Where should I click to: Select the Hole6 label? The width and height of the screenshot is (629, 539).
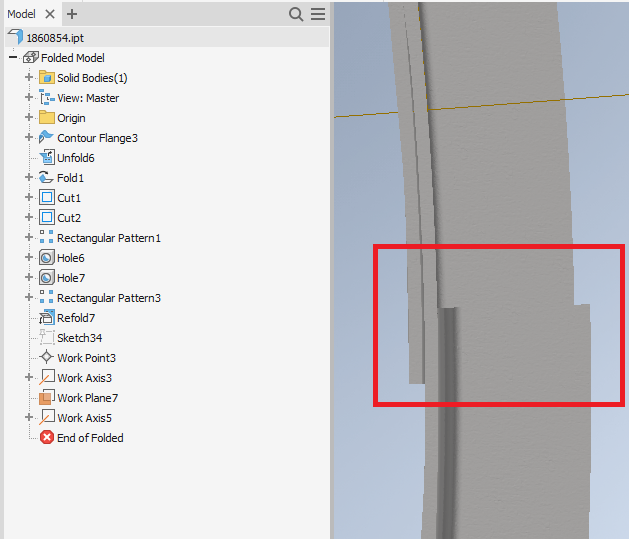point(71,258)
